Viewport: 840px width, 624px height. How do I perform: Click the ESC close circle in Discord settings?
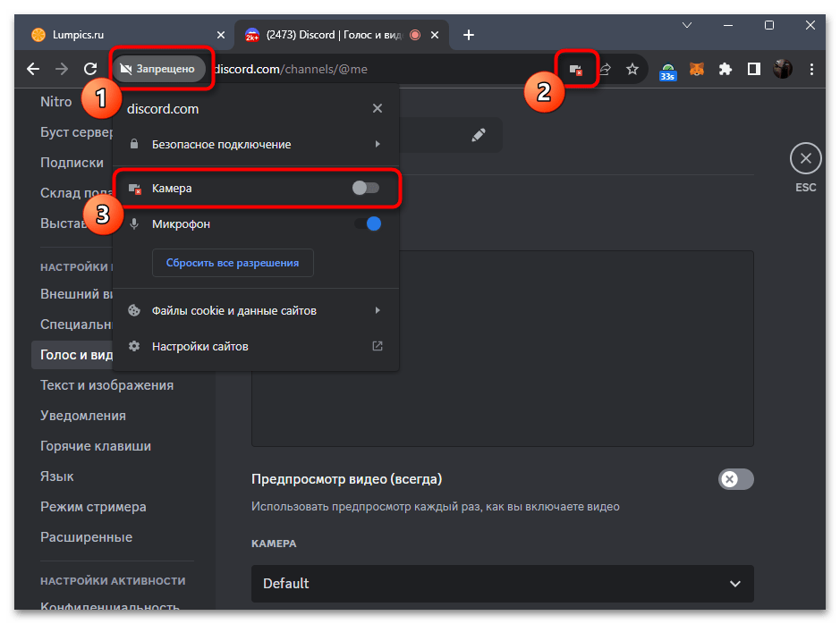[x=805, y=158]
